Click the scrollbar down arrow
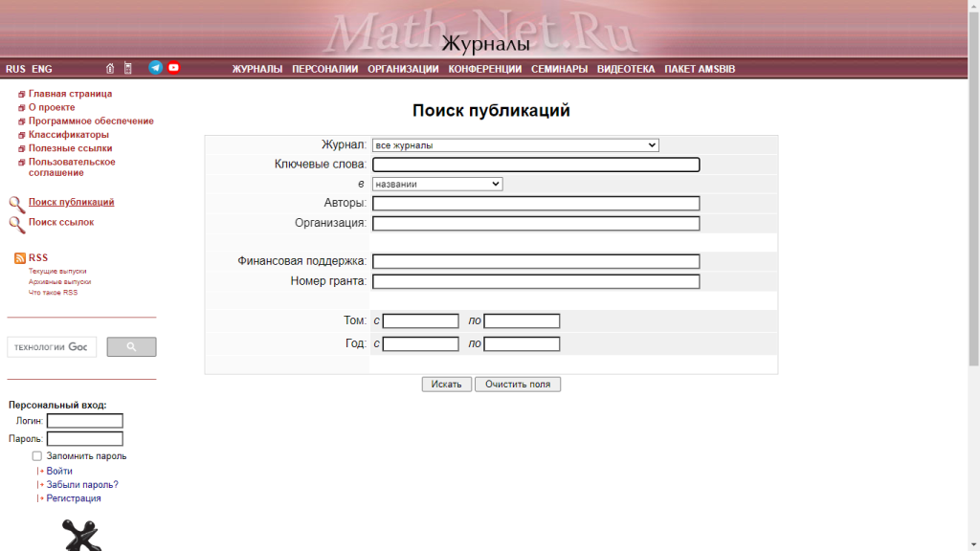This screenshot has height=551, width=980. [x=973, y=545]
